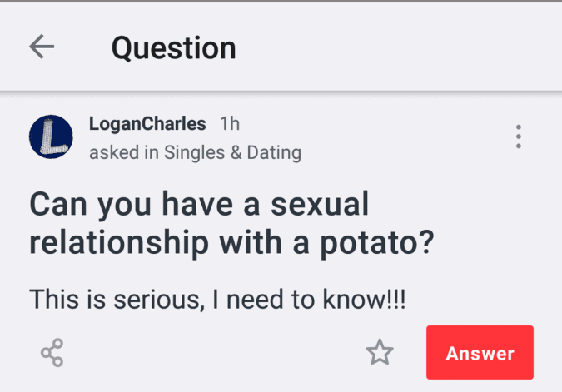
Task: Click the 'This is serious' detail text
Action: (x=217, y=300)
